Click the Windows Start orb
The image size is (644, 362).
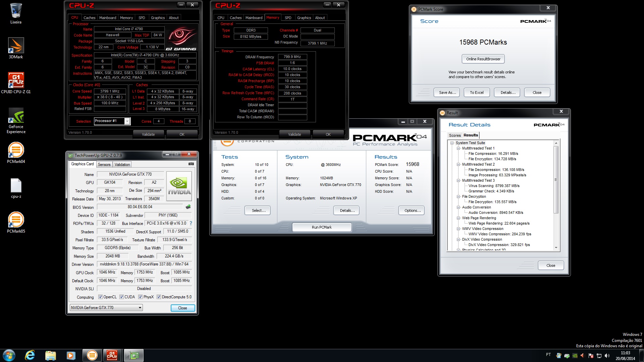pos(9,355)
